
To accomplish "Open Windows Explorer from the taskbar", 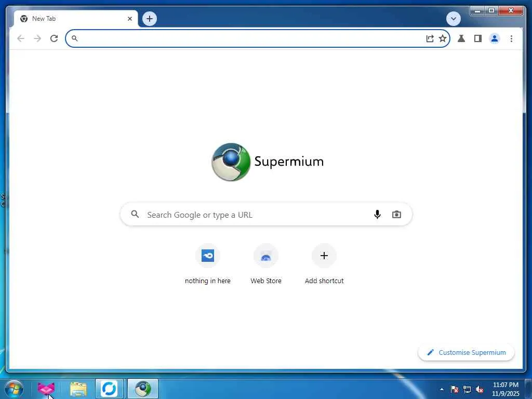I will point(78,389).
